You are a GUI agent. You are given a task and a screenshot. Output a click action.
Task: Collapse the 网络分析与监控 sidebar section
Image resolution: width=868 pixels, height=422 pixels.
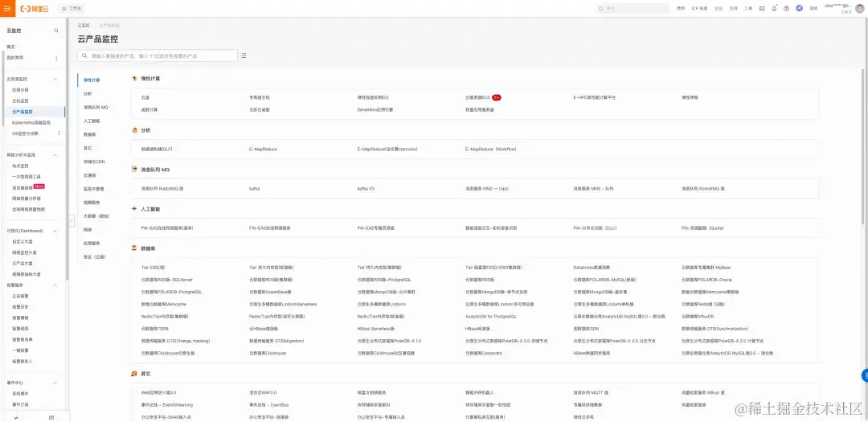point(55,155)
